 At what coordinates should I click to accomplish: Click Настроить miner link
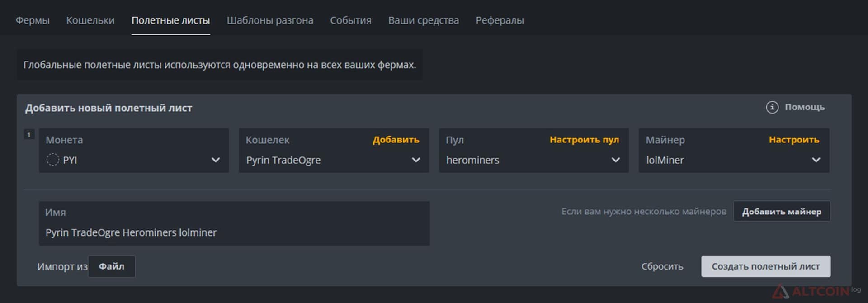pos(794,140)
